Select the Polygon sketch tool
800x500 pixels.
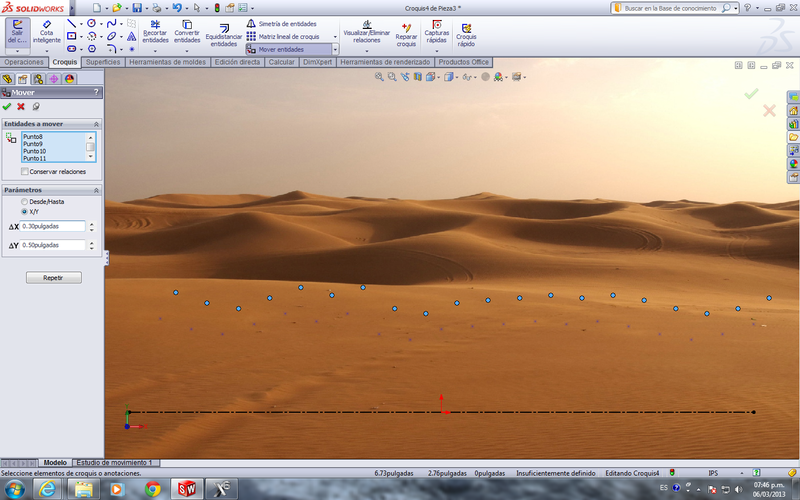coord(91,49)
